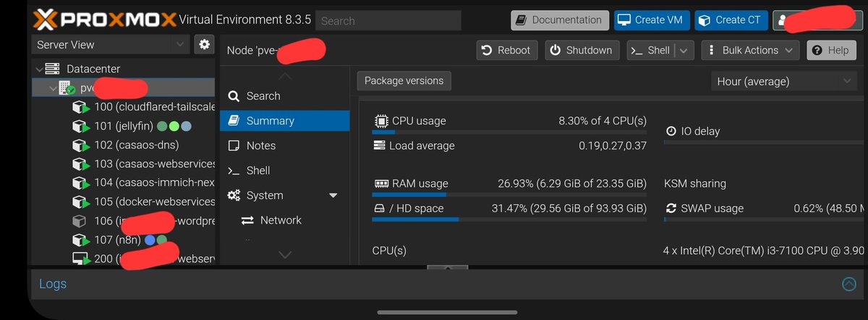Viewport: 868px width, 320px height.
Task: Click the CPU usage progress bar
Action: point(509,132)
